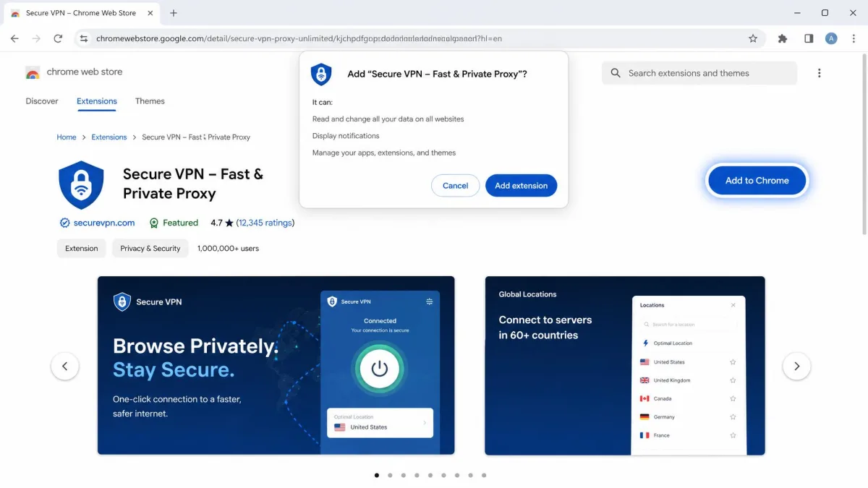The image size is (868, 488).
Task: Click Cancel in the dialog
Action: tap(455, 186)
